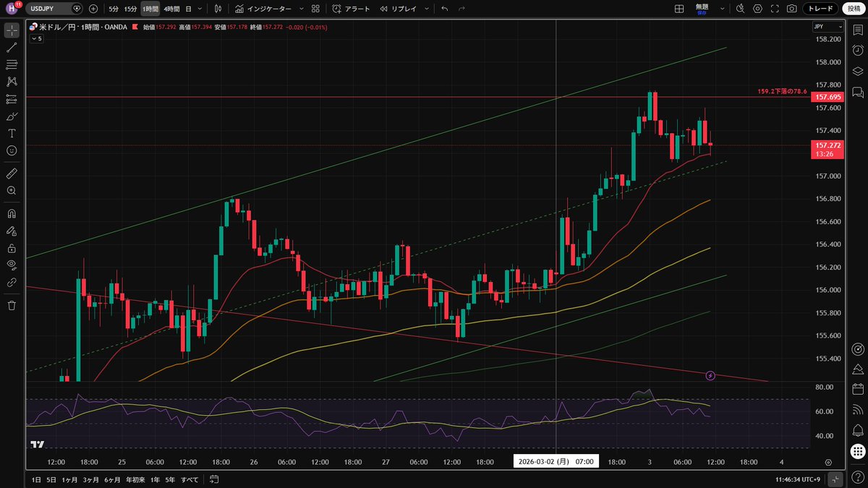
Task: Open go-to-date calendar icon
Action: click(x=214, y=479)
